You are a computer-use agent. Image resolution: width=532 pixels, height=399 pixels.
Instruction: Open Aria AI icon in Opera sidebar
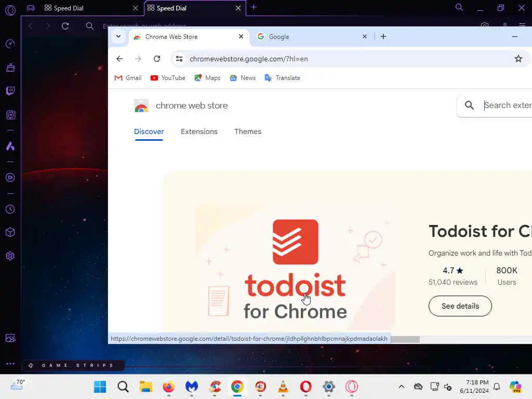click(10, 146)
